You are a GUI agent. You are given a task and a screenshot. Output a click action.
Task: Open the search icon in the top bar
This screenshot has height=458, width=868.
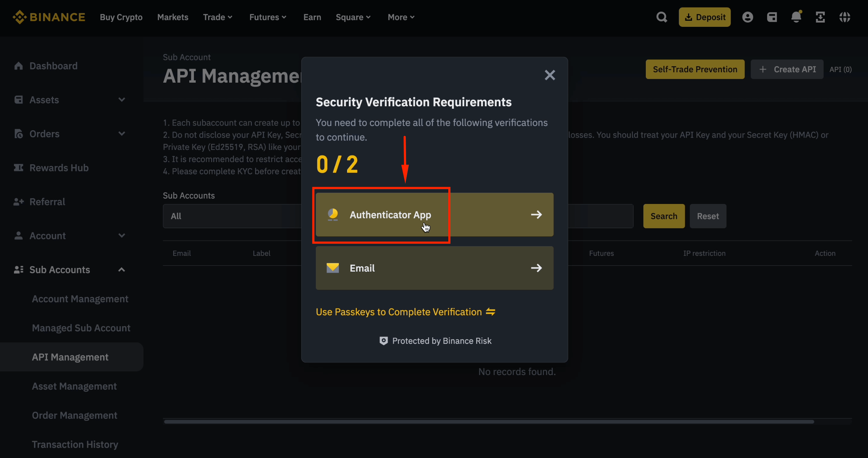coord(662,17)
